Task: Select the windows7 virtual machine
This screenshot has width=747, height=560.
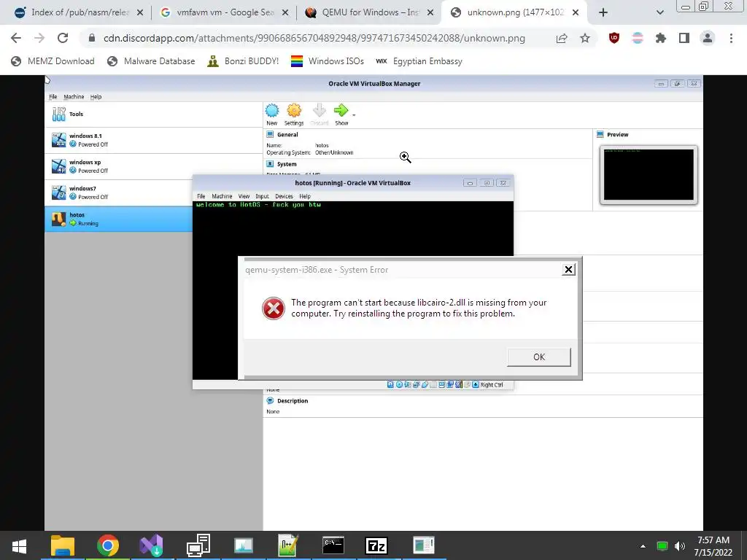Action: 119,192
